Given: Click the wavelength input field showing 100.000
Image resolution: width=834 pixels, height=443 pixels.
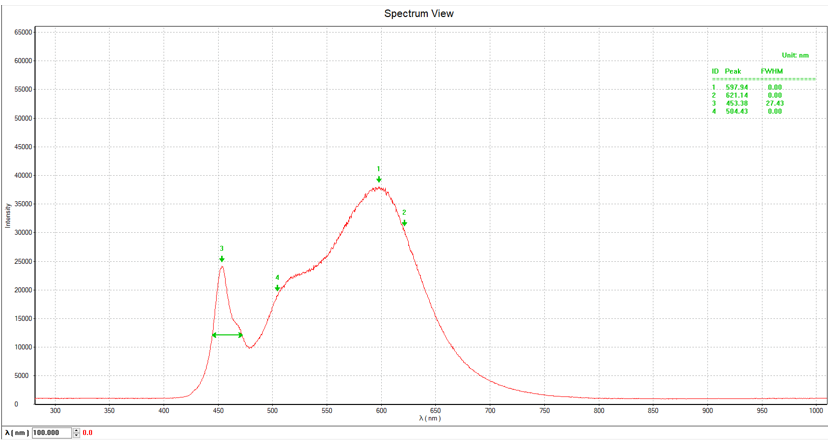Looking at the screenshot, I should coord(52,433).
